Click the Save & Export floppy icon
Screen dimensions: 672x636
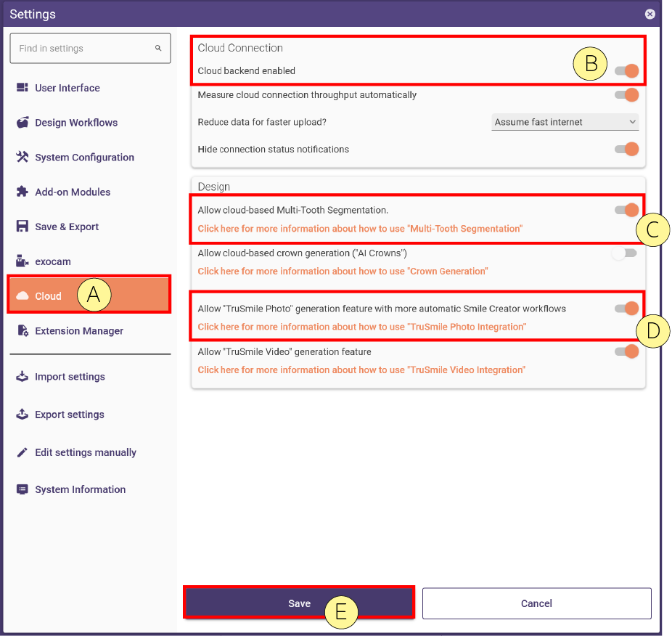coord(22,227)
